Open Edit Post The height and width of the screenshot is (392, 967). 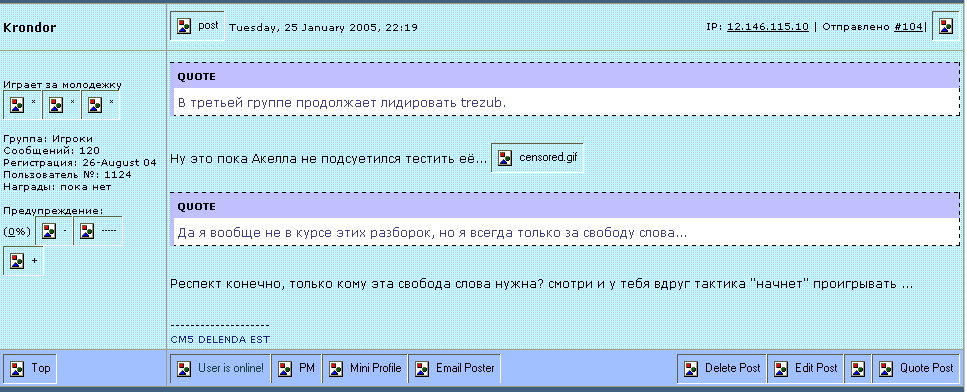[x=805, y=369]
